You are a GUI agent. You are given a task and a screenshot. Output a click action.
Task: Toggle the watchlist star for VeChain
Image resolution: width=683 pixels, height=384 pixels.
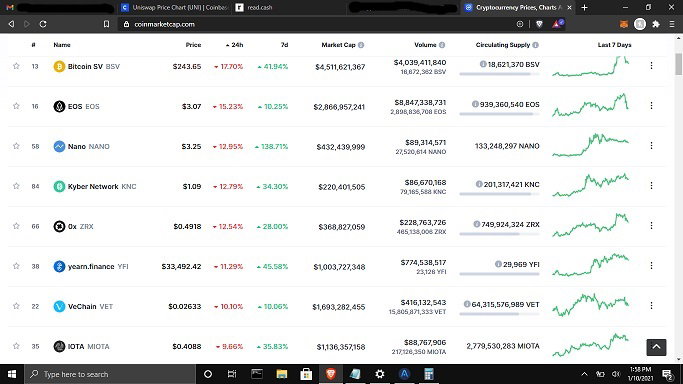tap(16, 306)
